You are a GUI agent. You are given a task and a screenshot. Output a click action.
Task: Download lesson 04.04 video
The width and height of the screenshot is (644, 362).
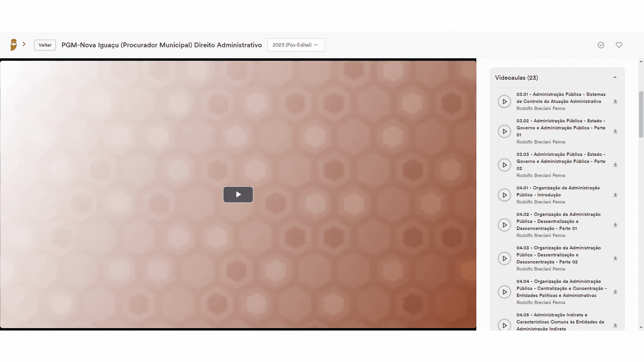[x=615, y=292]
